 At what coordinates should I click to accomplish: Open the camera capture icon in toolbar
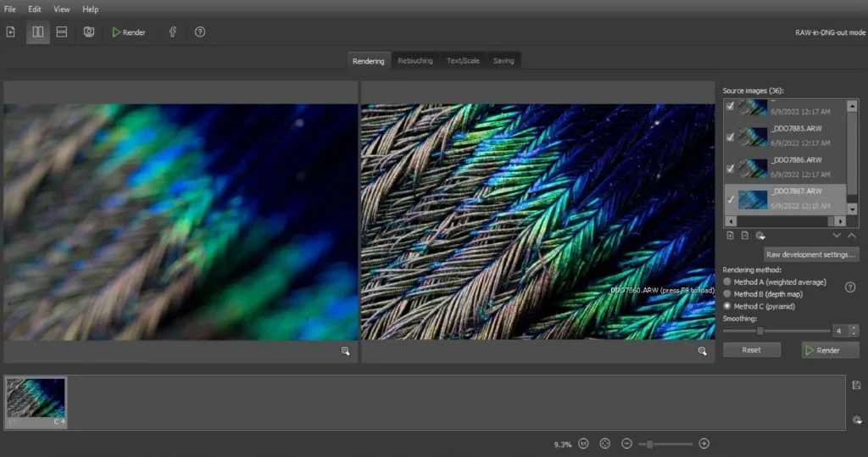click(88, 32)
